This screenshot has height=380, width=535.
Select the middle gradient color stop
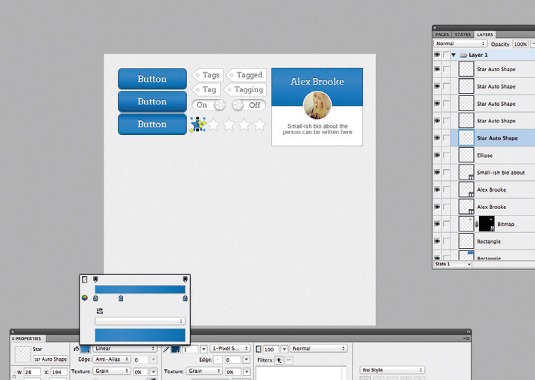point(120,298)
